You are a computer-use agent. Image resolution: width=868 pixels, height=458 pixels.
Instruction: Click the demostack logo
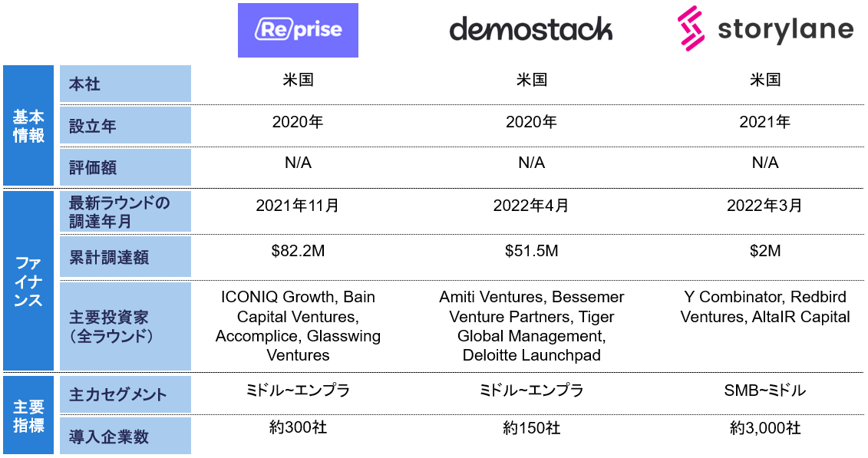click(530, 30)
